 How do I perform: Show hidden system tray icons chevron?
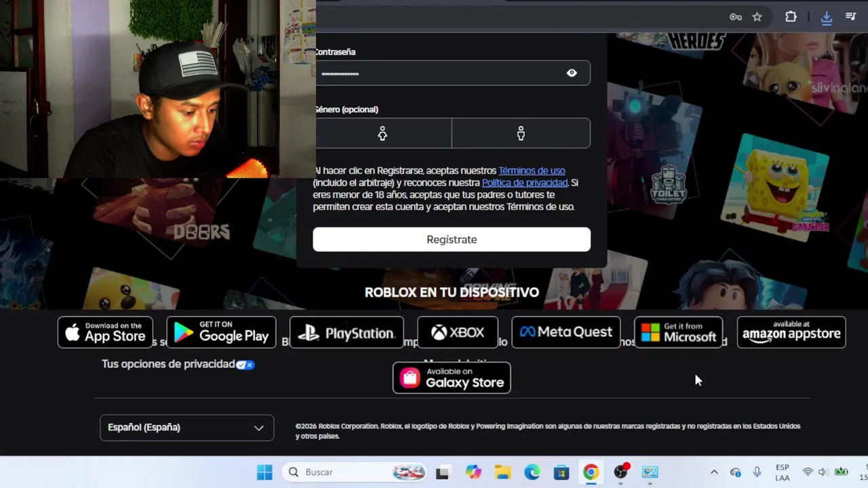(714, 472)
